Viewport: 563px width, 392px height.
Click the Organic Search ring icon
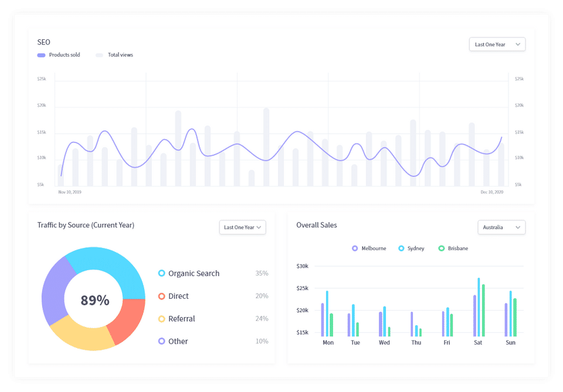point(162,273)
